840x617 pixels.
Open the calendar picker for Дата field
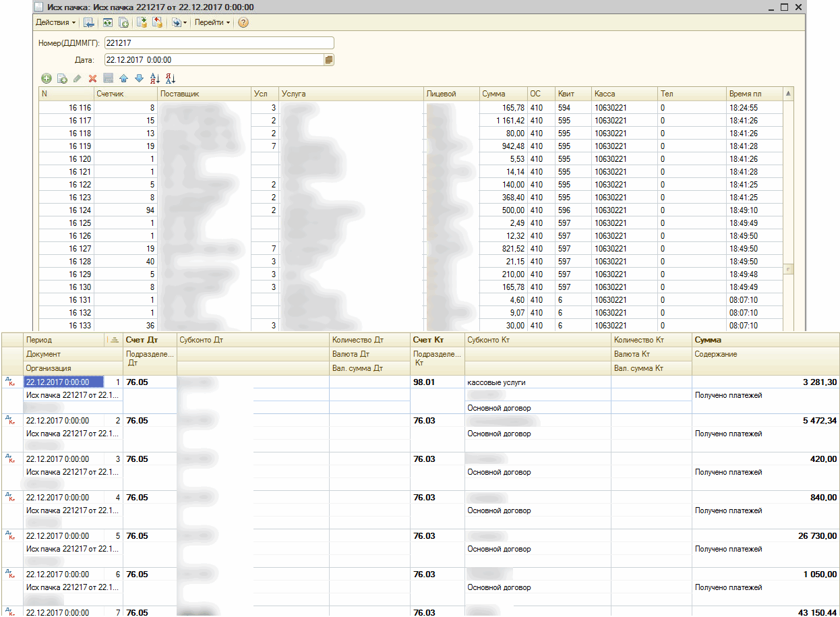[x=329, y=60]
